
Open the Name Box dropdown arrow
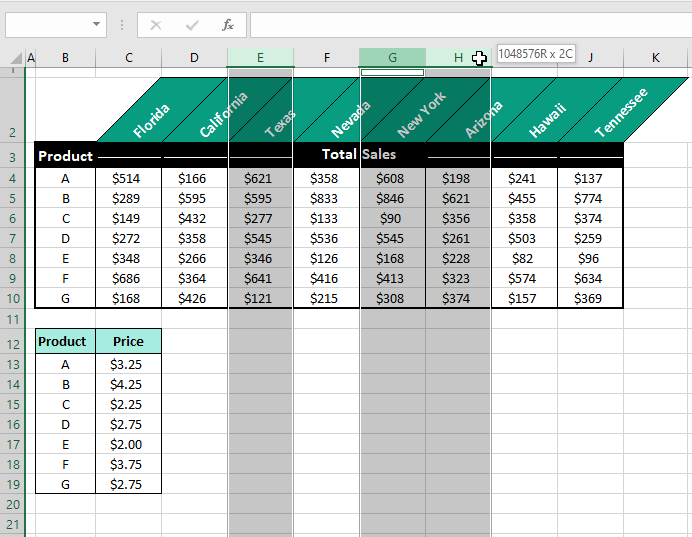[x=96, y=24]
